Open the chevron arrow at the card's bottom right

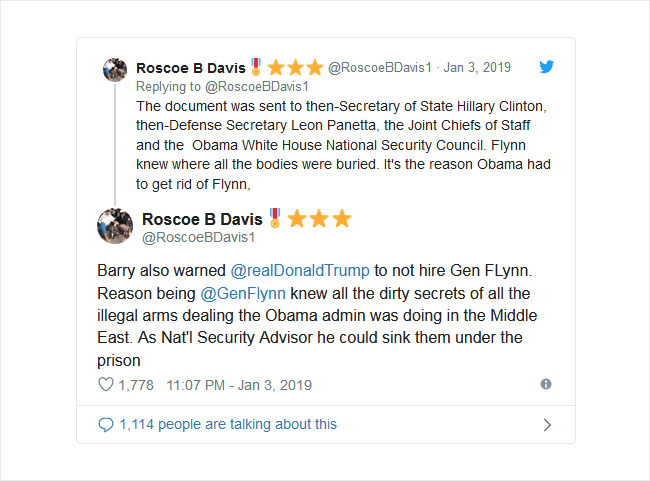tap(547, 425)
